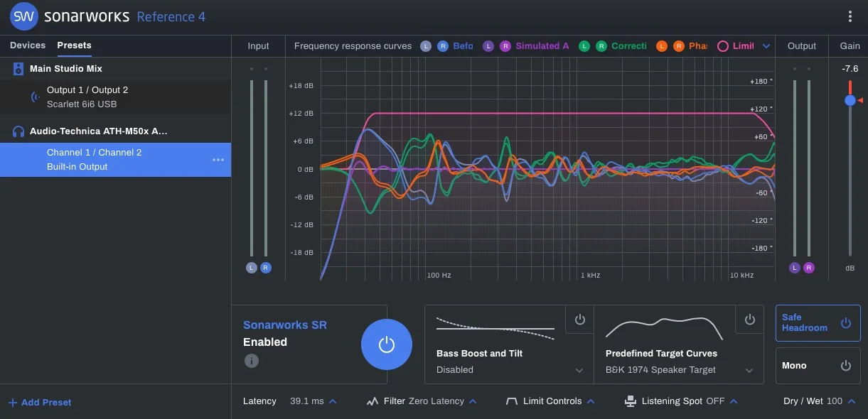
Task: Toggle Correction curve right channel R
Action: tap(601, 46)
